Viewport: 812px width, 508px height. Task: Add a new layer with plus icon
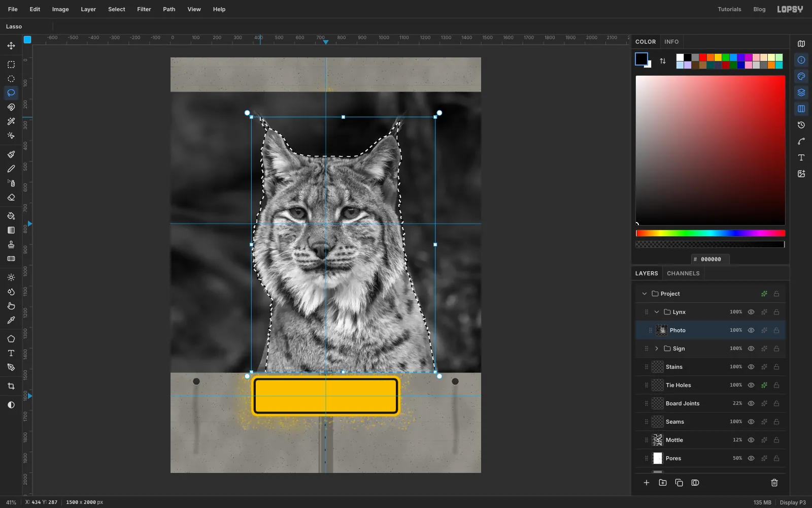click(647, 483)
